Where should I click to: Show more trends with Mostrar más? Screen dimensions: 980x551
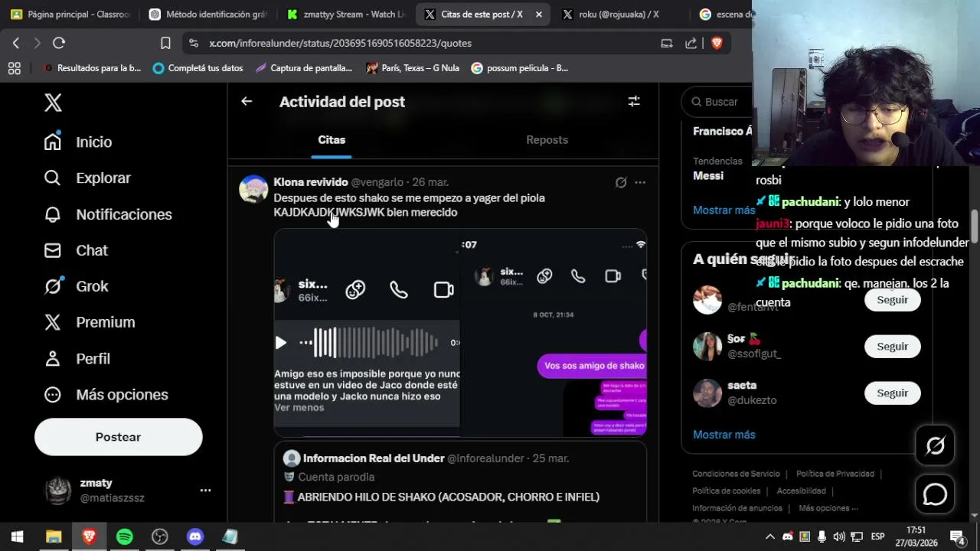[724, 210]
